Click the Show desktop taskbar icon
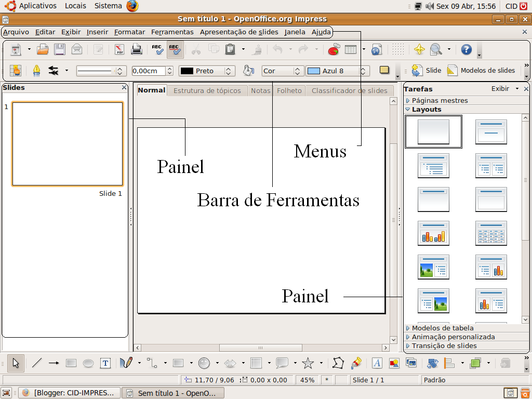This screenshot has height=399, width=532. [x=6, y=393]
